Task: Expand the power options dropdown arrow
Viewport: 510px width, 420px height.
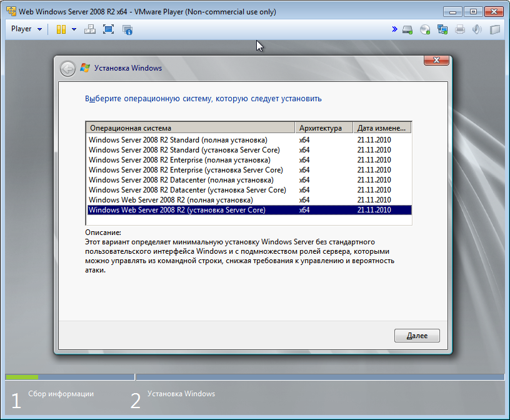Action: [x=74, y=29]
